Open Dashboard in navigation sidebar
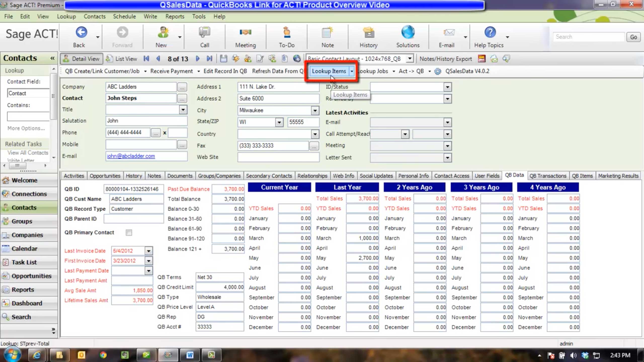The image size is (644, 362). [29, 303]
